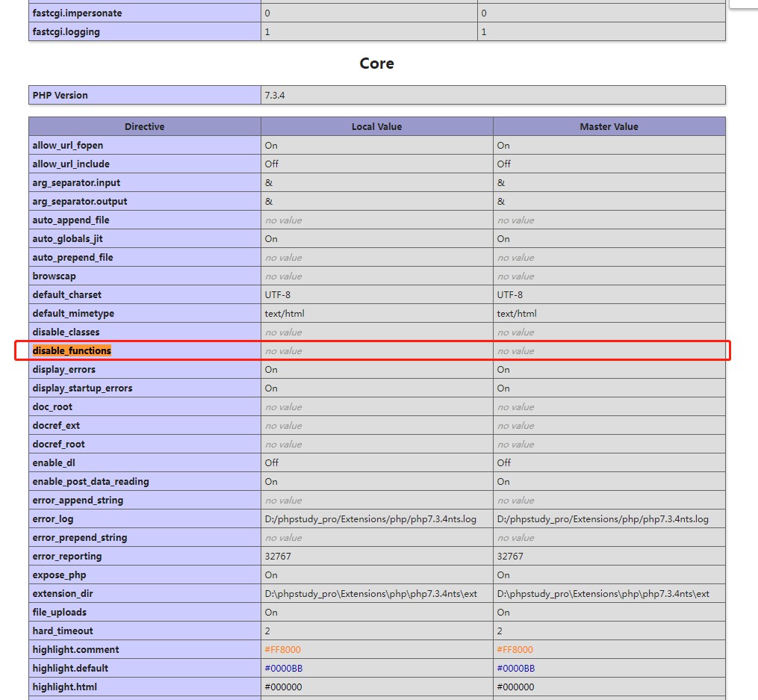Screen dimensions: 758x700
Task: Click the highlighted disable_functions directive
Action: [72, 350]
